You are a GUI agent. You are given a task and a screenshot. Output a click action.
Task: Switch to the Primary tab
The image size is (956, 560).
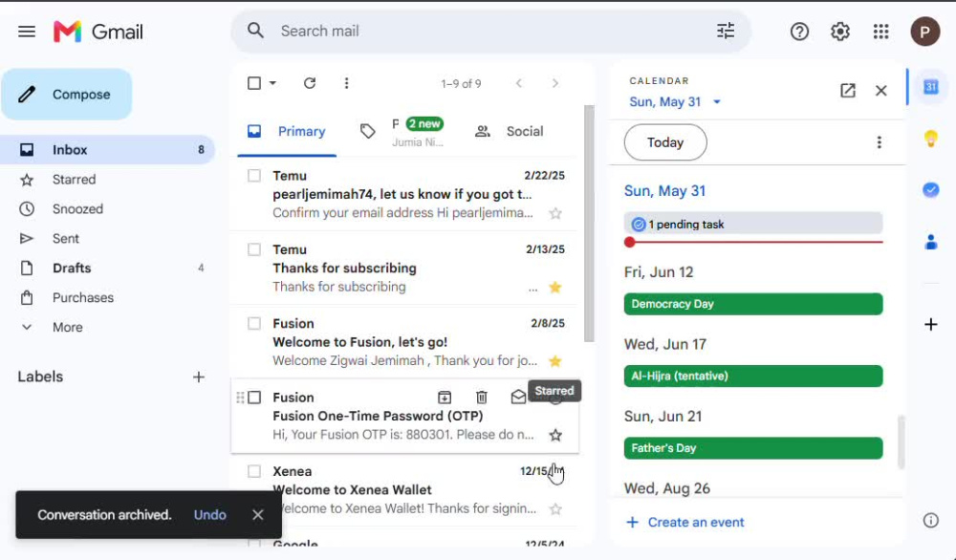pos(287,132)
